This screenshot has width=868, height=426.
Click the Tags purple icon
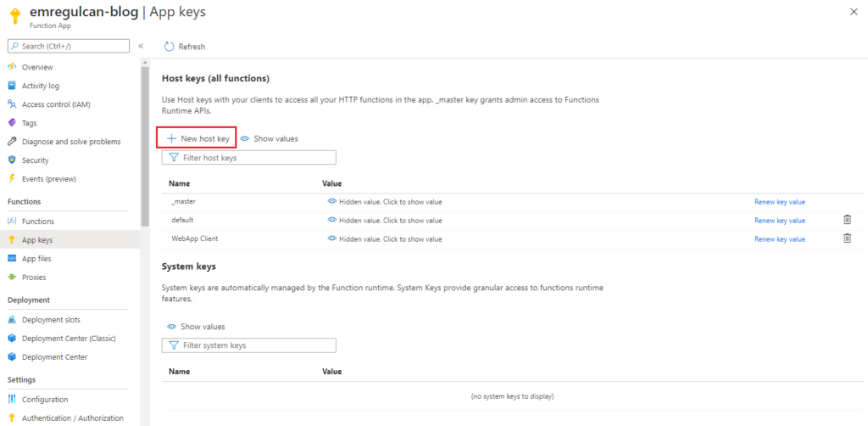coord(12,122)
